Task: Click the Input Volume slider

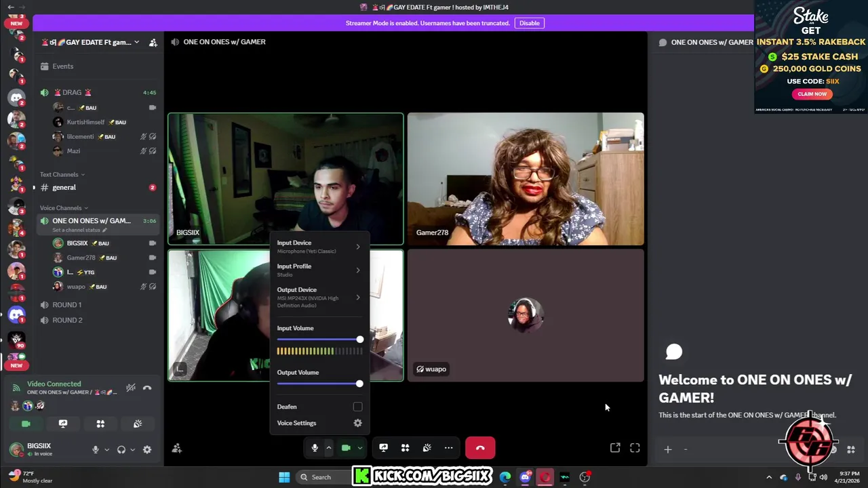Action: click(319, 340)
